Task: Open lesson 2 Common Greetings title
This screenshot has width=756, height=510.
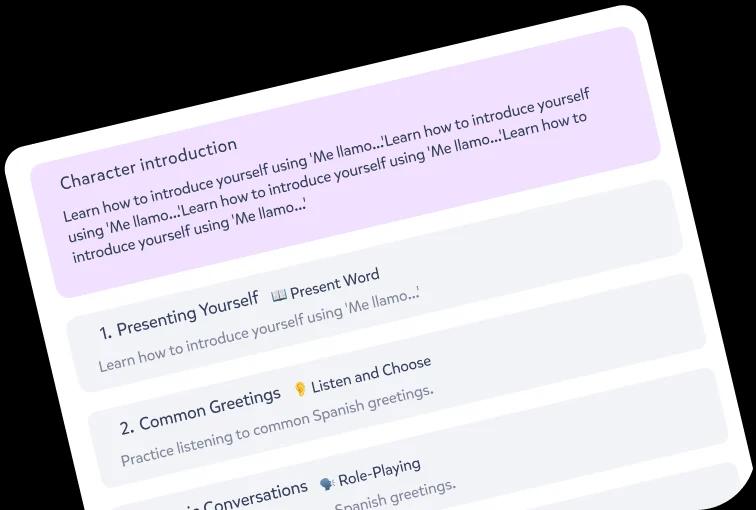Action: 200,410
